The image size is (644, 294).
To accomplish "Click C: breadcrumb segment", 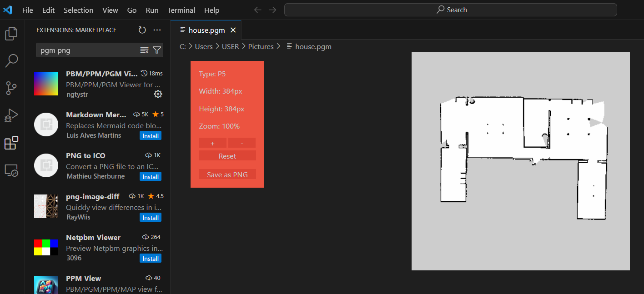I will (183, 46).
